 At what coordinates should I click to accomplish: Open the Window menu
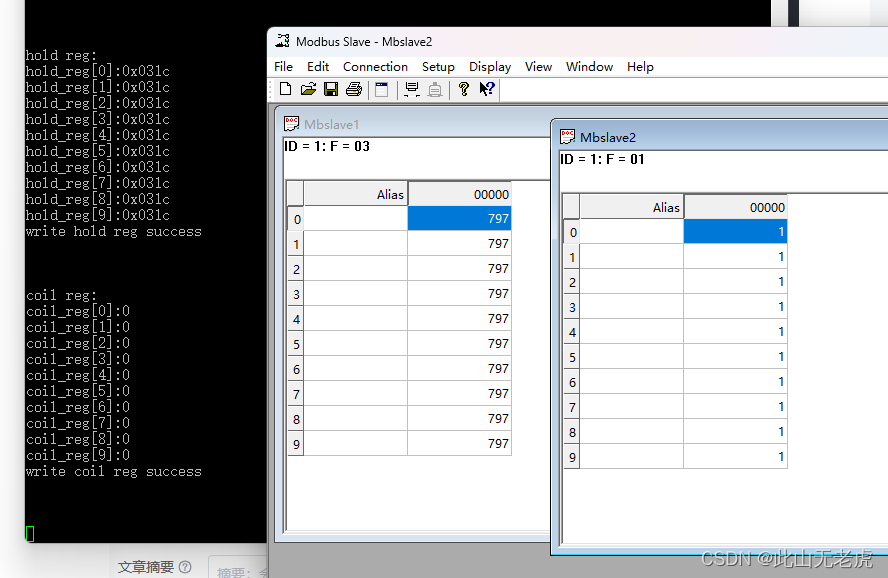click(589, 67)
